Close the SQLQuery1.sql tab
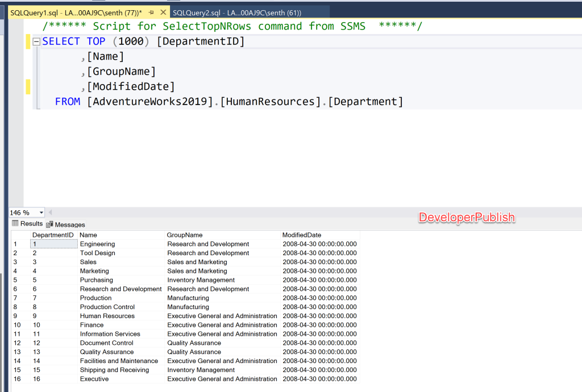This screenshot has width=582, height=392. click(163, 12)
